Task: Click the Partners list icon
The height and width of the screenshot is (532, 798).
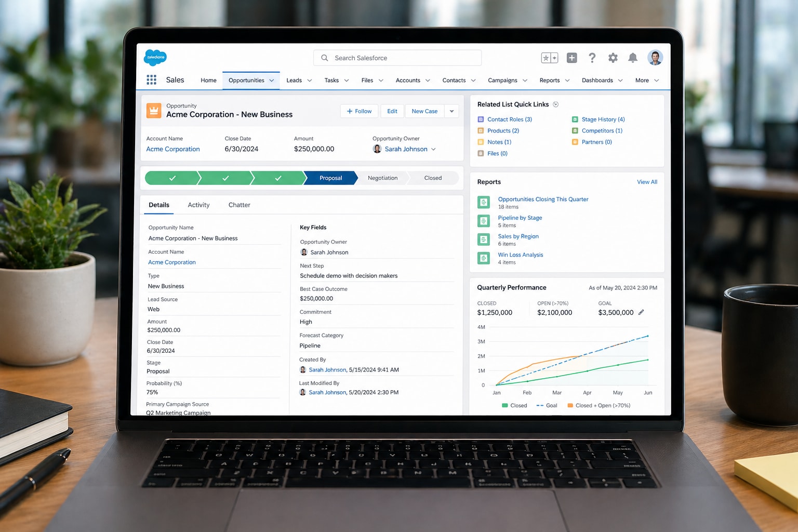Action: [575, 142]
